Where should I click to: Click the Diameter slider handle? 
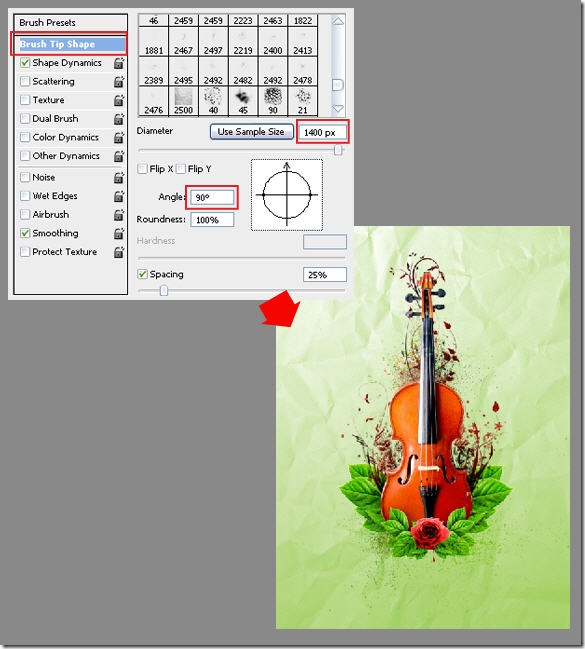338,150
